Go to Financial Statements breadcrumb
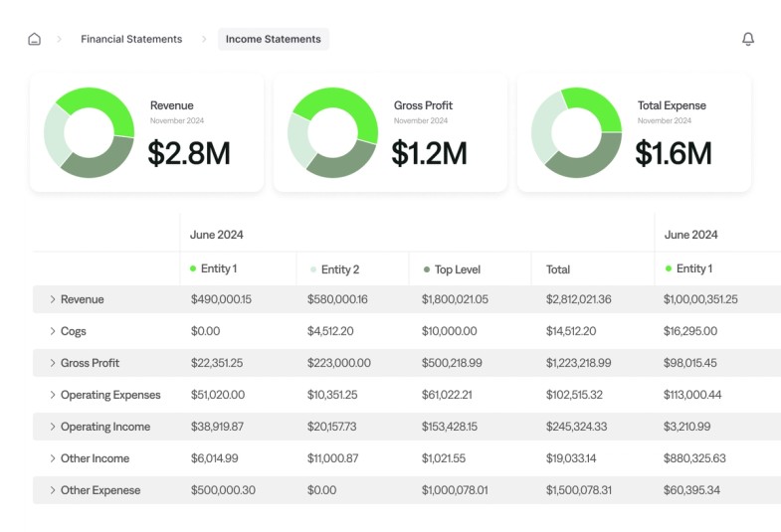 [131, 39]
